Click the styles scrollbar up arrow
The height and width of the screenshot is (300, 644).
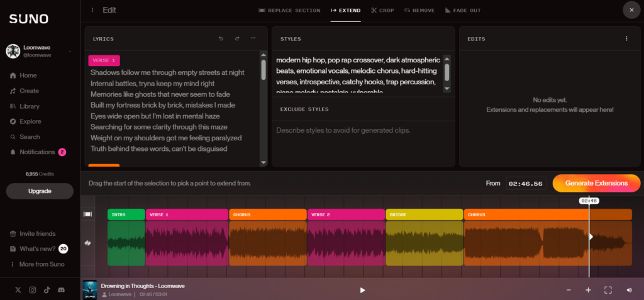[447, 58]
